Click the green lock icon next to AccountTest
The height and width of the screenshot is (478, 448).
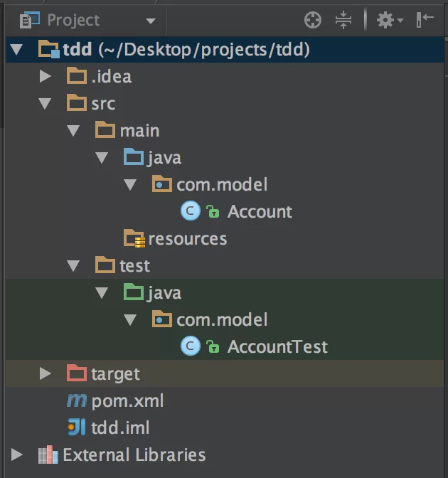(x=213, y=346)
